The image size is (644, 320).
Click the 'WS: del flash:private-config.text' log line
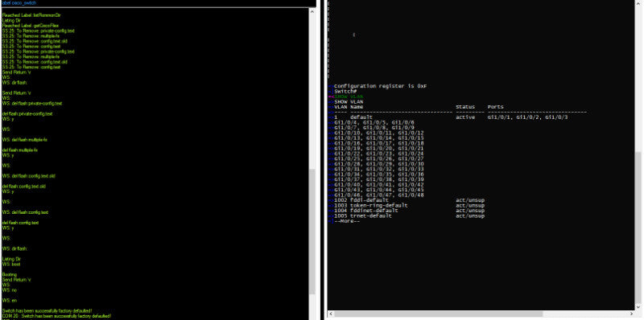point(32,104)
